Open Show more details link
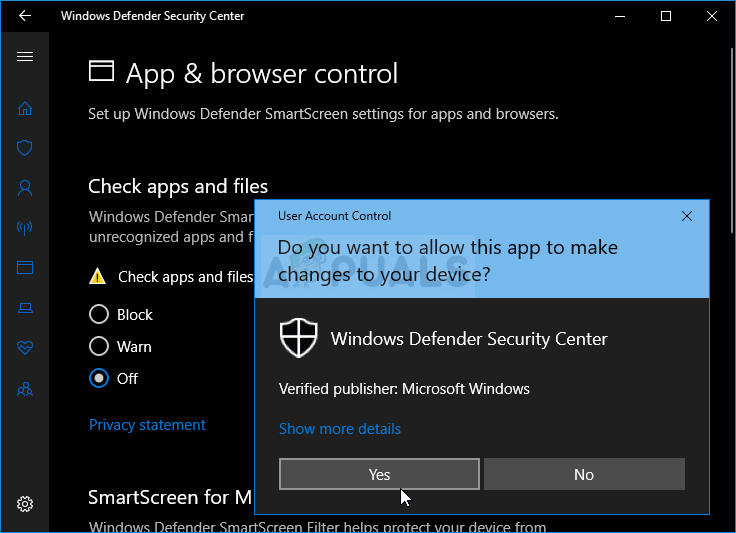Screen dimensions: 736x533 point(340,429)
